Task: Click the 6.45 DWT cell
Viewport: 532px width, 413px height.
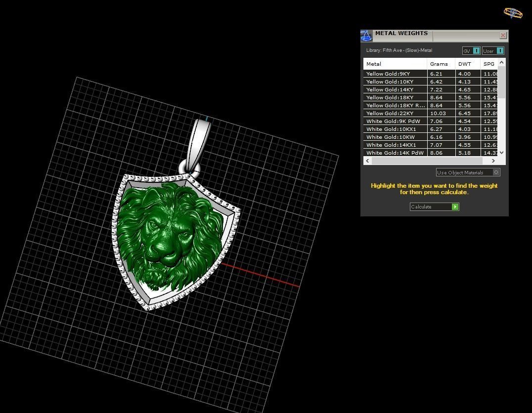Action: click(468, 113)
